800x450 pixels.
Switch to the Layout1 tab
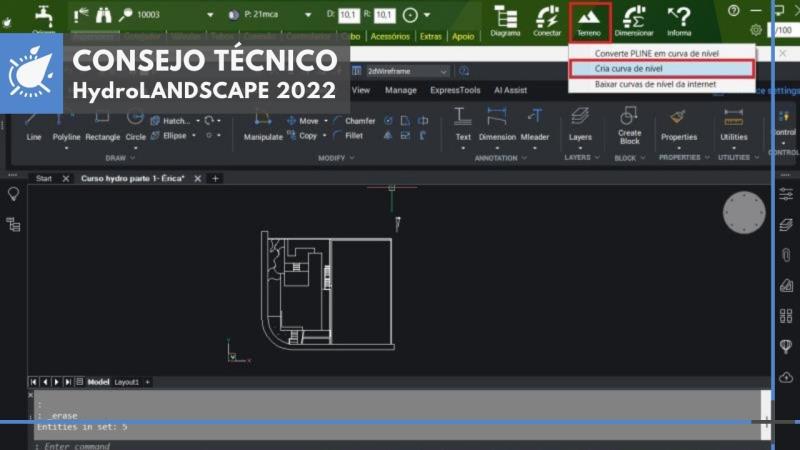coord(126,382)
